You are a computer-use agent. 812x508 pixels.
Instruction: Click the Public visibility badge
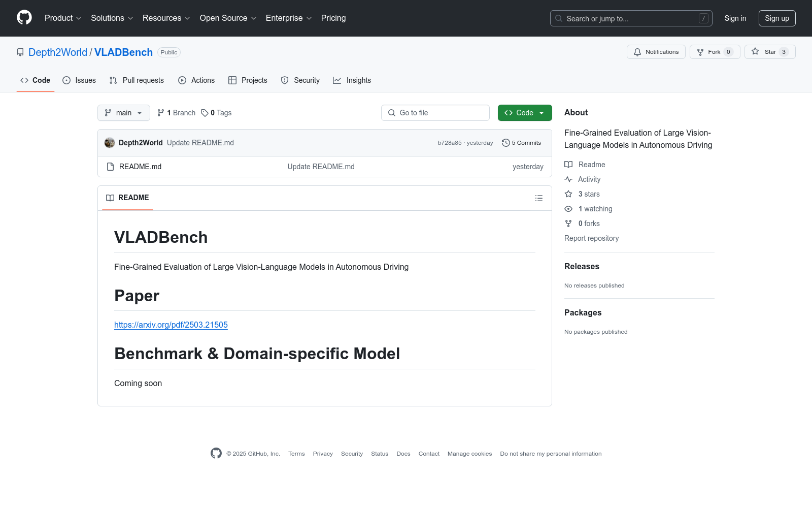169,52
